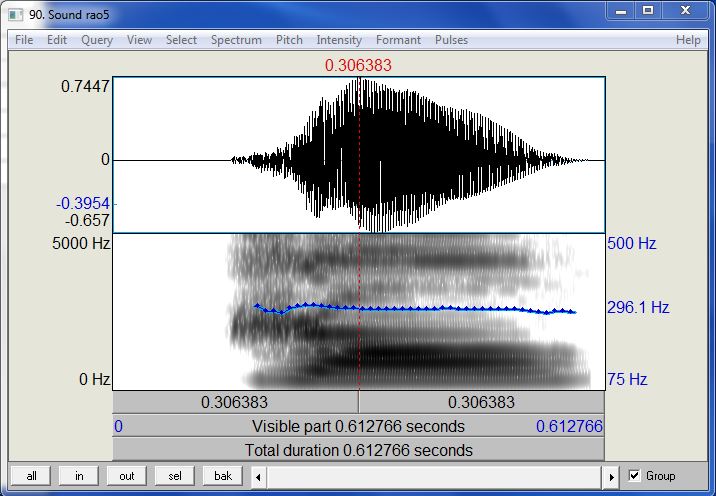The image size is (716, 496).
Task: Click the 5000 Hz spectrogram top label
Action: click(81, 243)
